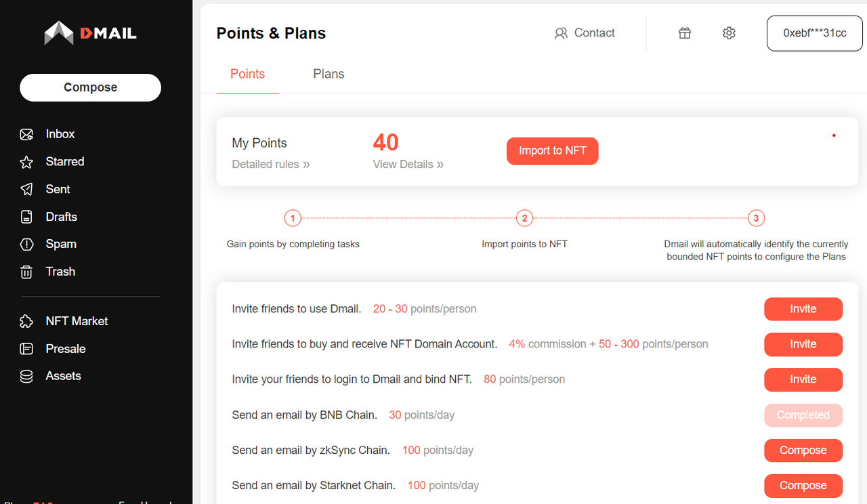Open the Spam warning icon

[26, 244]
